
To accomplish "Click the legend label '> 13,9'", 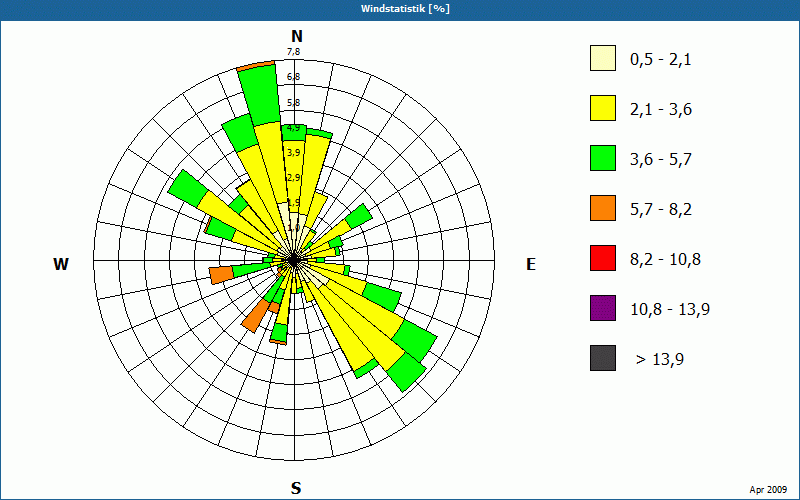I will [x=660, y=360].
